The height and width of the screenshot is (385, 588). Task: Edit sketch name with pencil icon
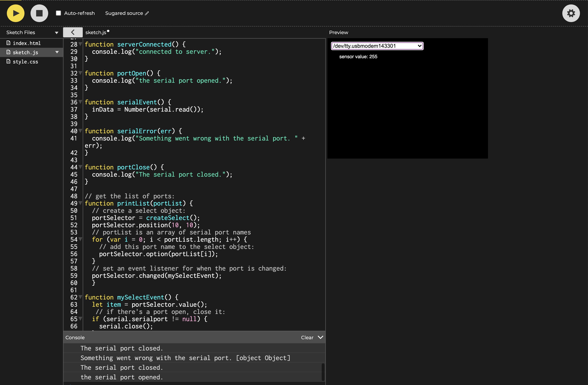click(147, 13)
